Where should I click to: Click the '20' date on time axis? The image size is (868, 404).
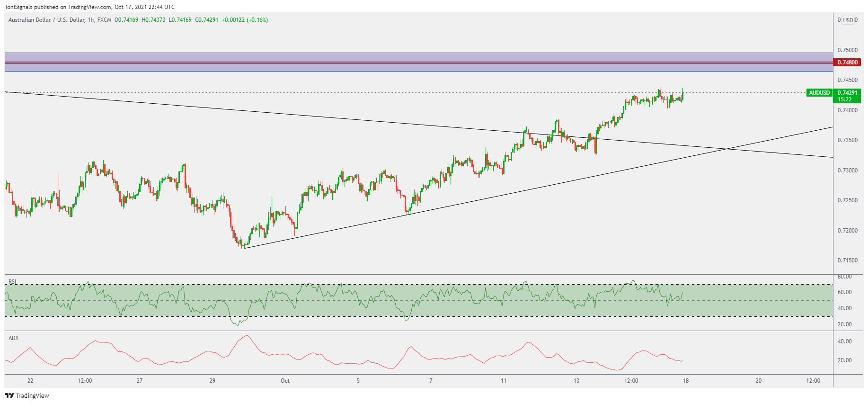point(758,381)
